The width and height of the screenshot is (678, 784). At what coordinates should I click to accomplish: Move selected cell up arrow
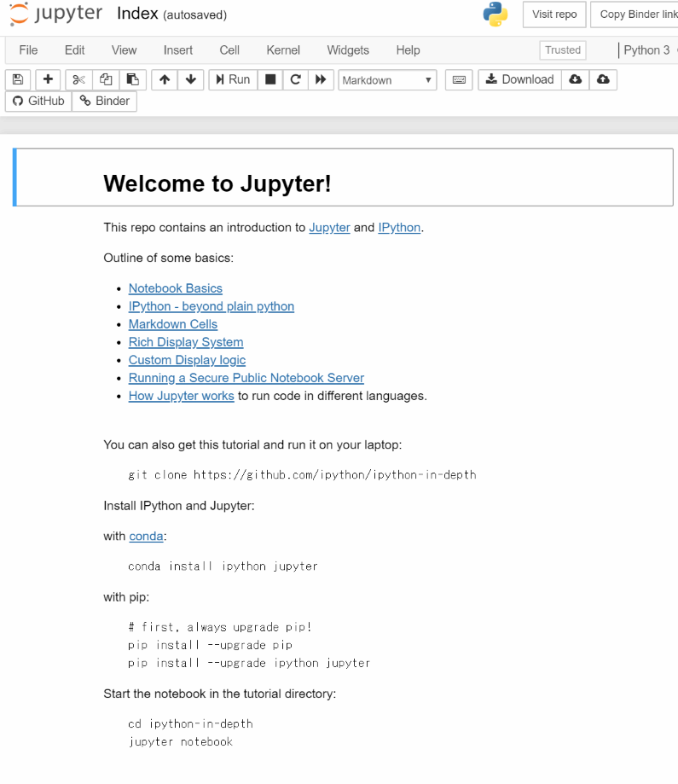click(165, 79)
